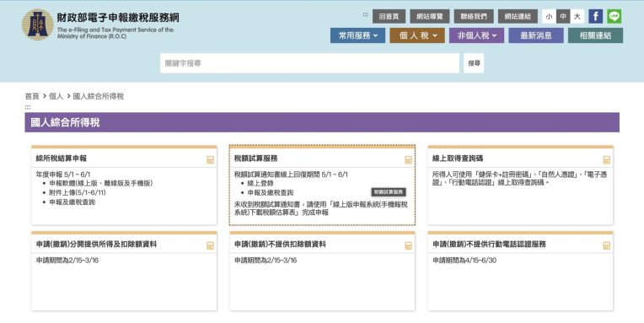Set font size to medium 中

(563, 16)
